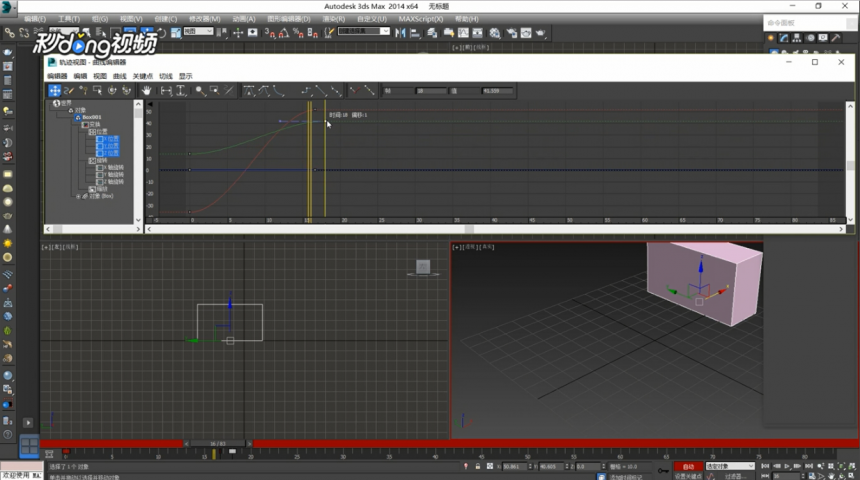Open the Tangents menu in Curve Editor
The width and height of the screenshot is (860, 480).
166,76
